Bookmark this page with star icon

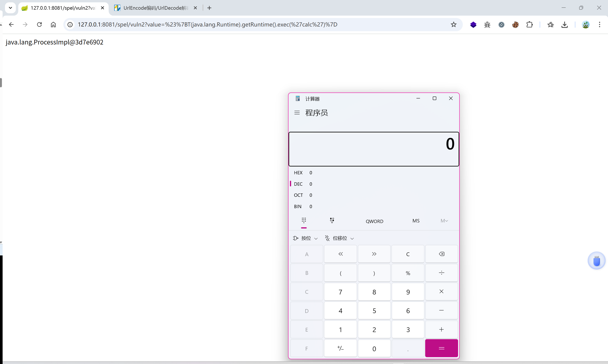[454, 25]
